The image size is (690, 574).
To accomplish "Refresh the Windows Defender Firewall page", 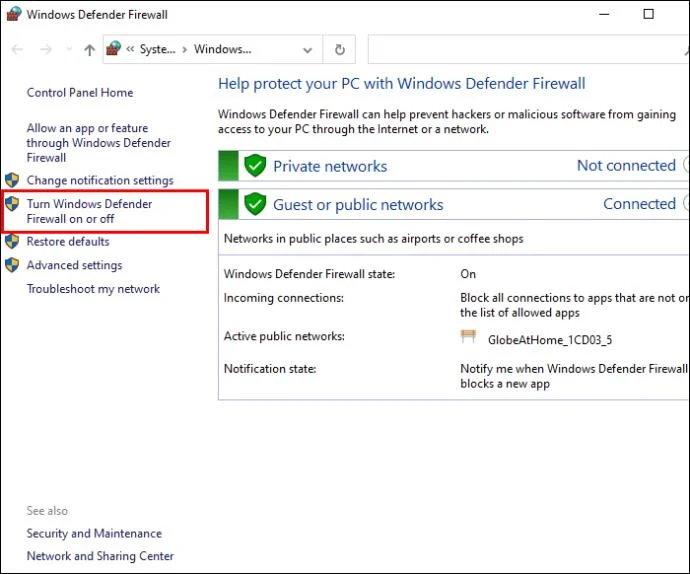I will 340,49.
